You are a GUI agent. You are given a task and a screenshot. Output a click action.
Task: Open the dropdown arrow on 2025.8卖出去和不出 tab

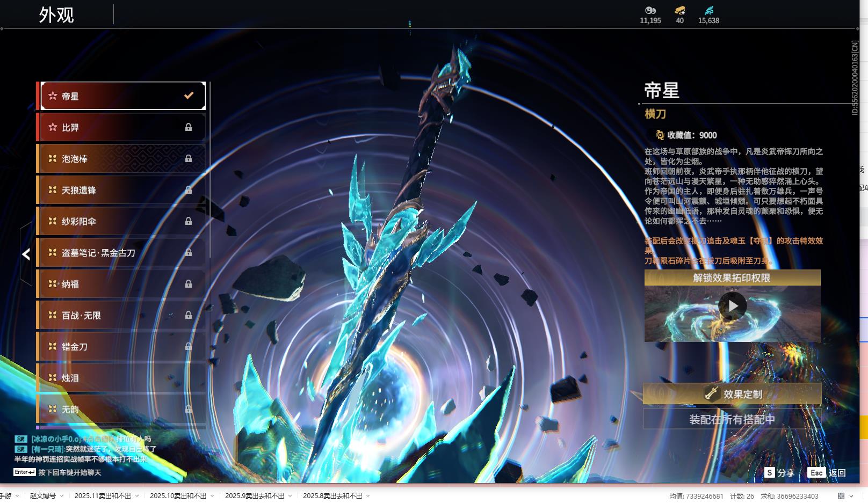[368, 496]
